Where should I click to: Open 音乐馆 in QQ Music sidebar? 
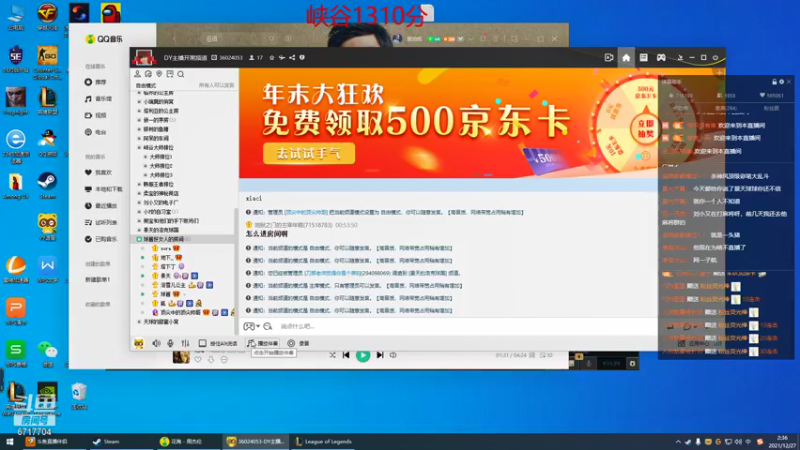pos(98,98)
